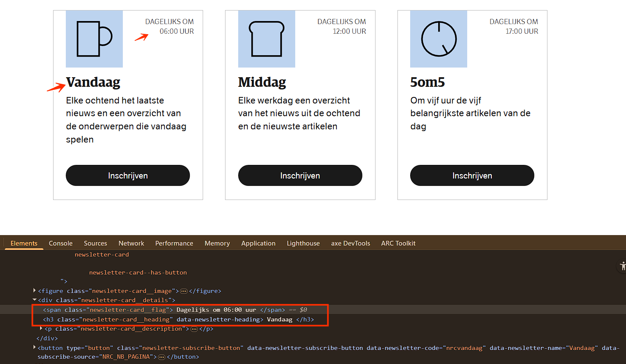Click the ellipsis badge in the p description element
Screen dimensions: 626x364
tap(194, 329)
